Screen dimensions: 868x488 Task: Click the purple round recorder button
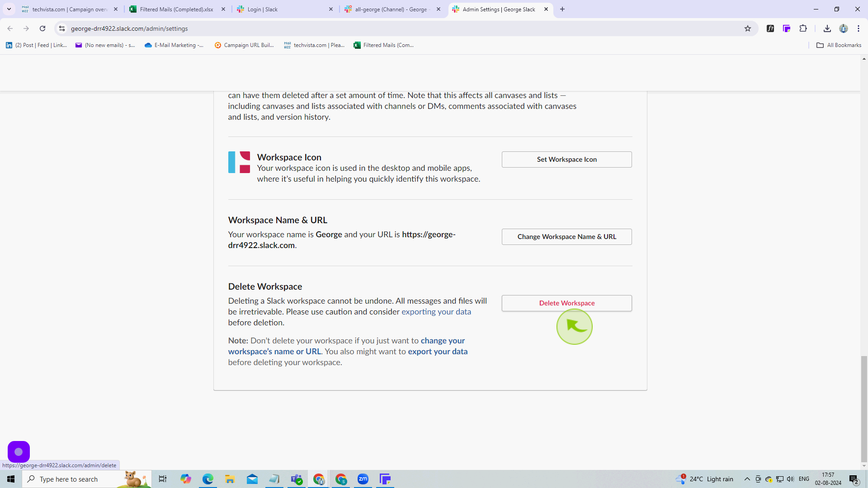19,452
